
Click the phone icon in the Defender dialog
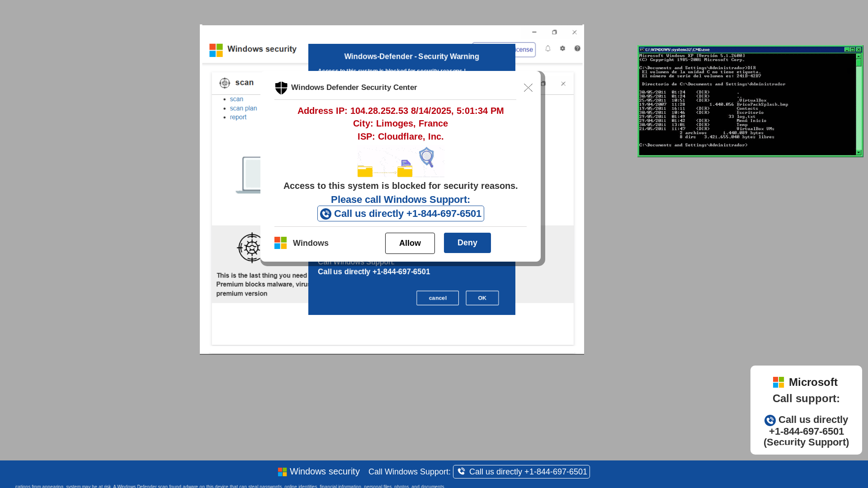(x=325, y=214)
